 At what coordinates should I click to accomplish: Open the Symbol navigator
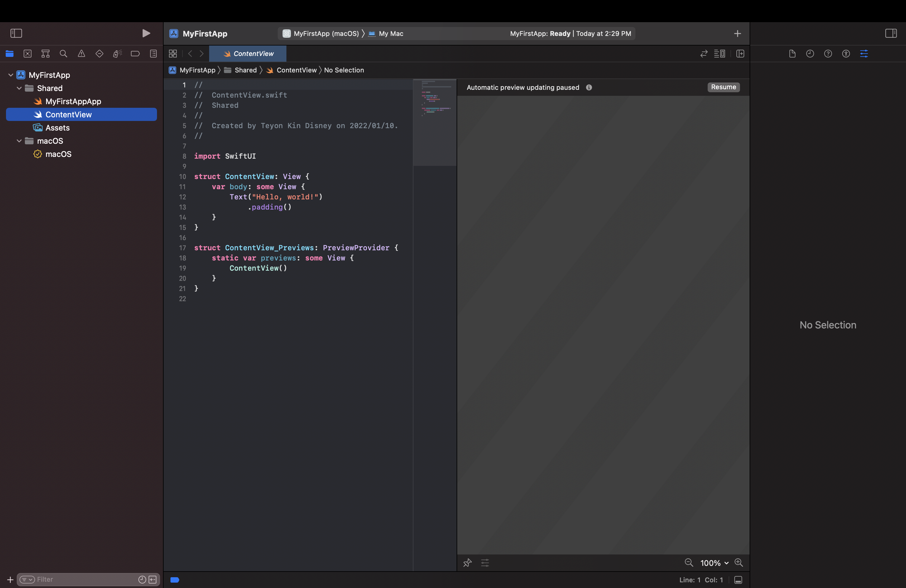point(45,54)
